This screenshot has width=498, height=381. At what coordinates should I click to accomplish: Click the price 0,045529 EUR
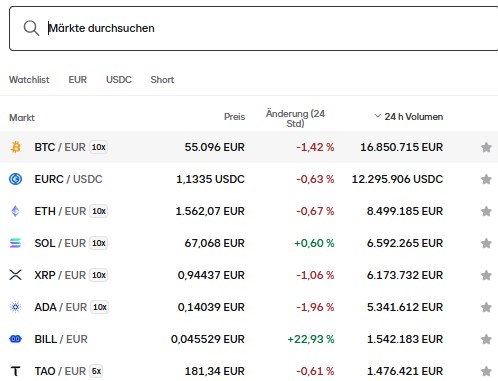pyautogui.click(x=208, y=339)
